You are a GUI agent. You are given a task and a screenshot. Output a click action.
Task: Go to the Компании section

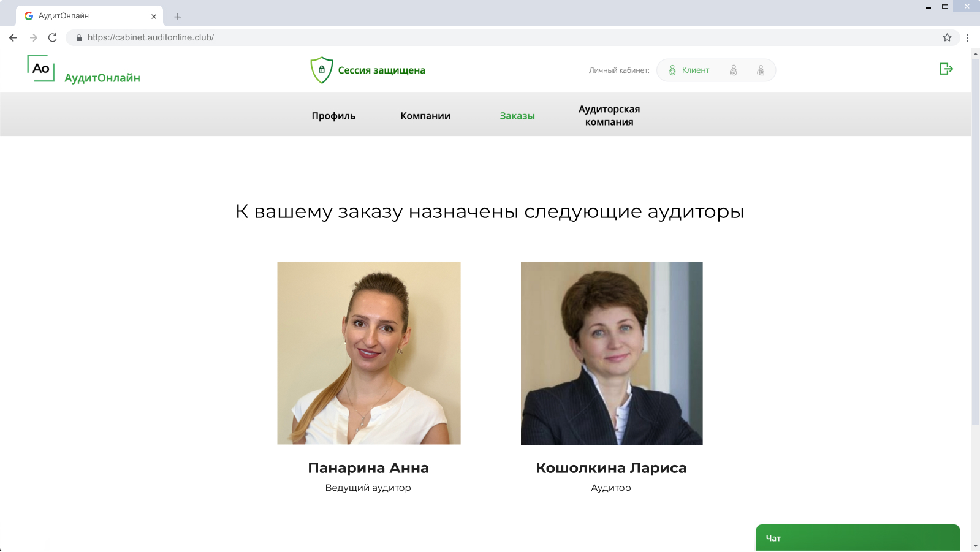tap(425, 116)
